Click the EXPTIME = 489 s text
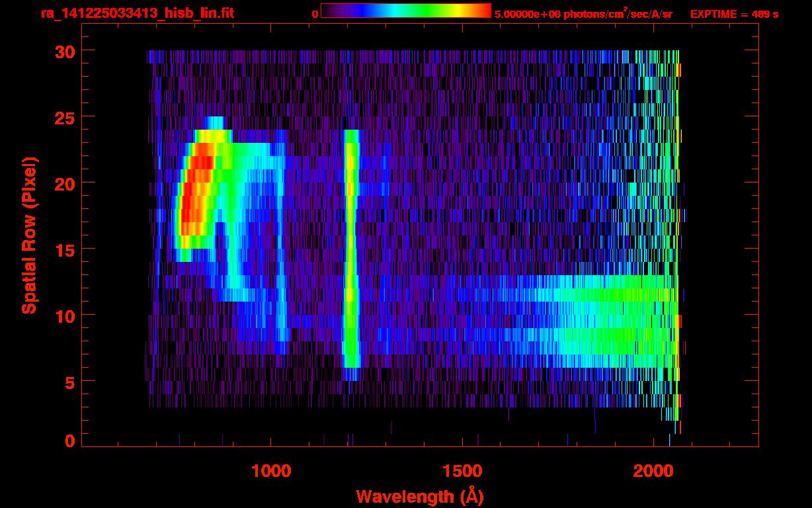Screen dimensions: 812x508 pos(734,13)
